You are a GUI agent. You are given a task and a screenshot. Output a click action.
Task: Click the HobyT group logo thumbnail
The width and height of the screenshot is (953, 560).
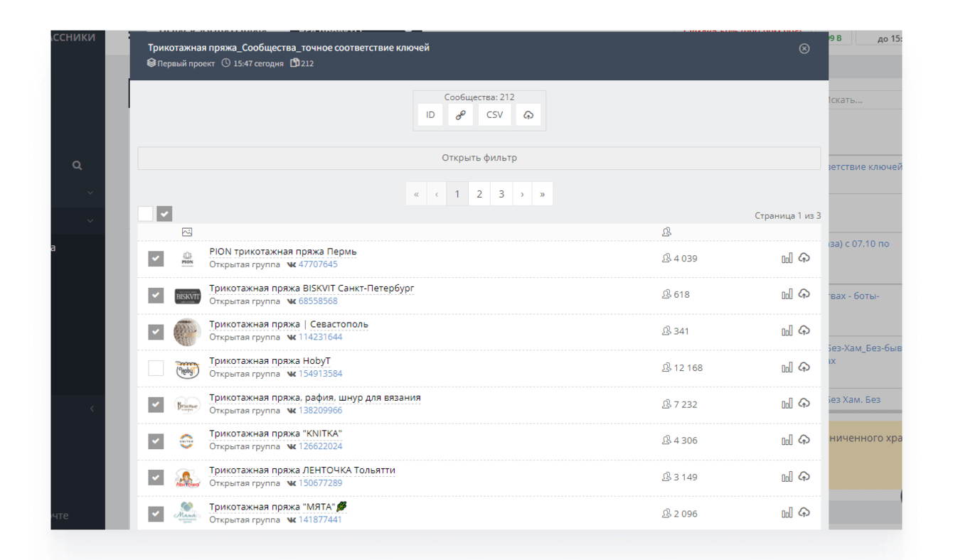(x=188, y=369)
